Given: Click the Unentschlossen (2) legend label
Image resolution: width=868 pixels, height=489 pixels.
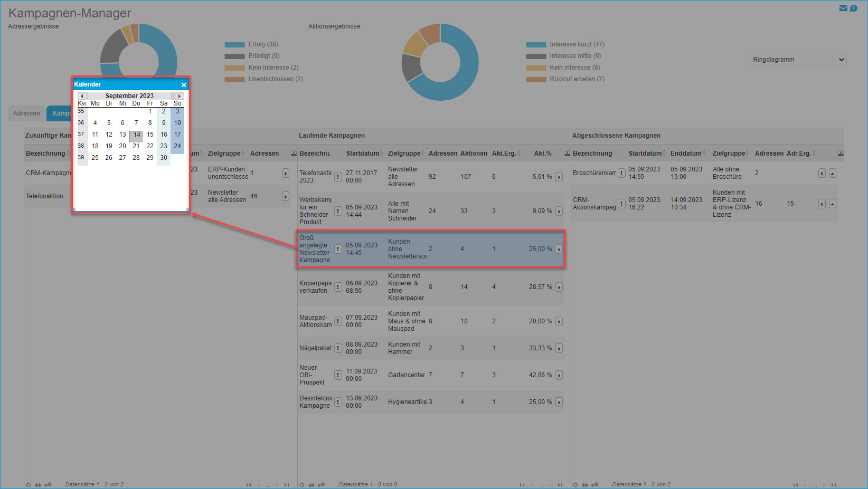Looking at the screenshot, I should click(x=276, y=79).
